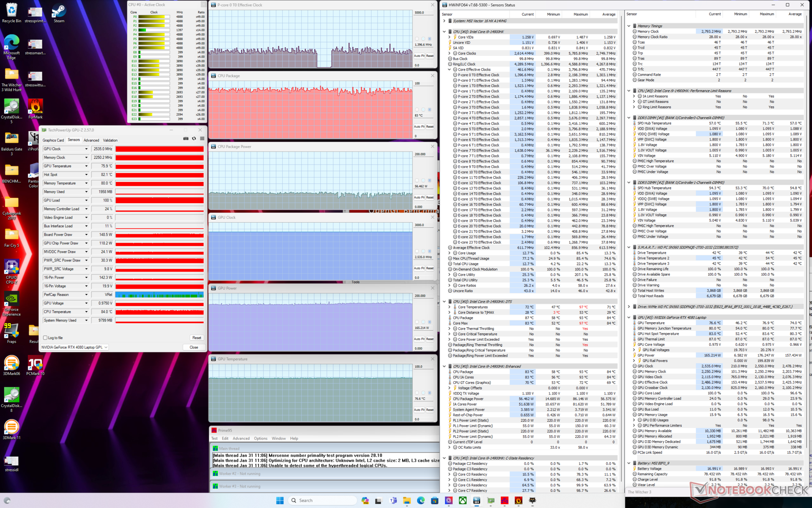Open the Advanced menu in Prime95
This screenshot has width=812, height=508.
tap(241, 439)
